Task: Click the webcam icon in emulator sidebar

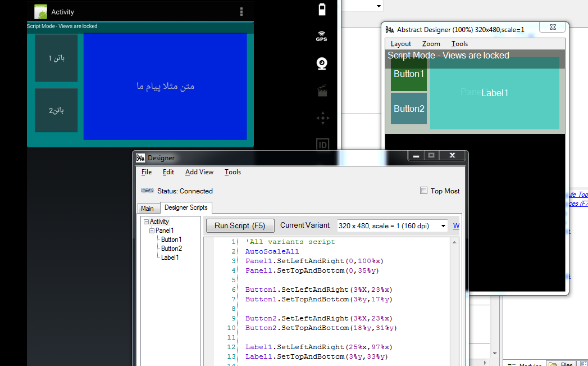Action: (x=322, y=63)
